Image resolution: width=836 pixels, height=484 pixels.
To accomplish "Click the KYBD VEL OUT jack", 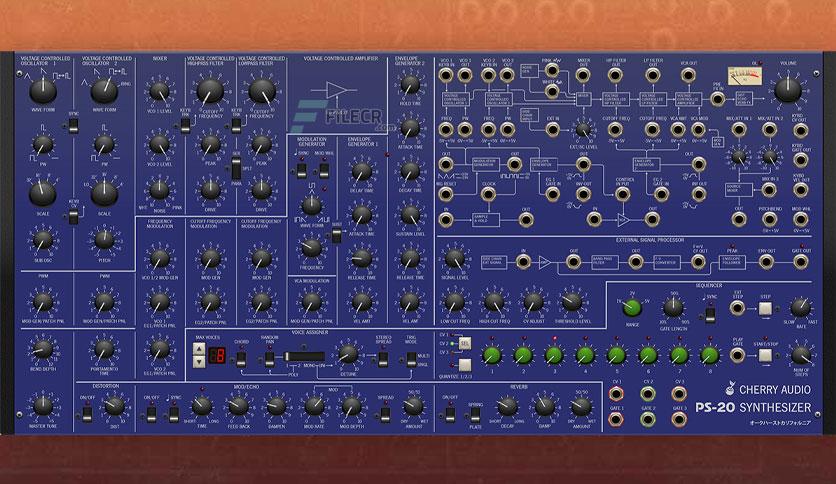I will [x=800, y=190].
